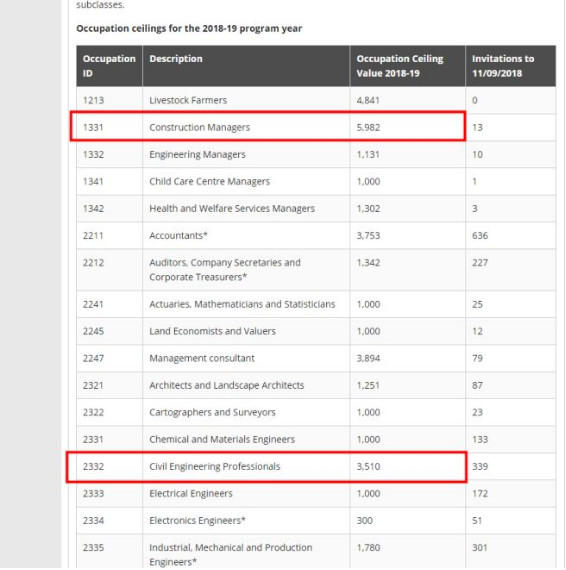Click invitations value 12 for Land Economists
Viewport: 566px width, 570px height.
(477, 331)
